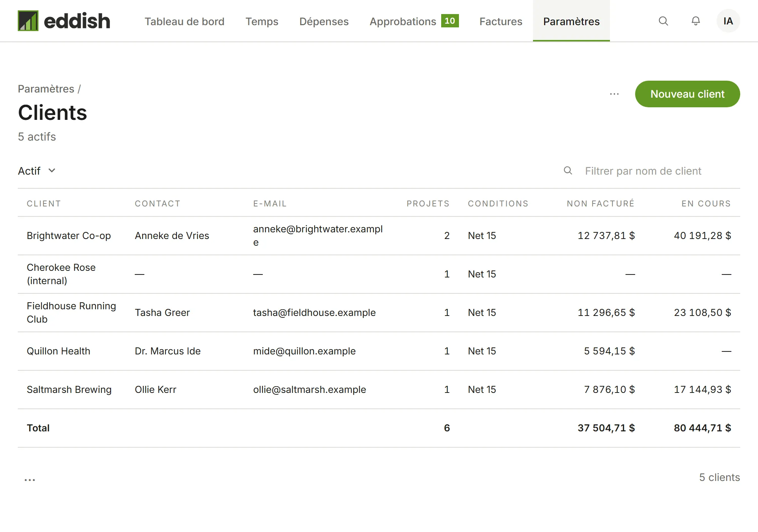Screen dimensions: 758x532
Task: Go to Tableau de bord tab
Action: click(x=184, y=21)
